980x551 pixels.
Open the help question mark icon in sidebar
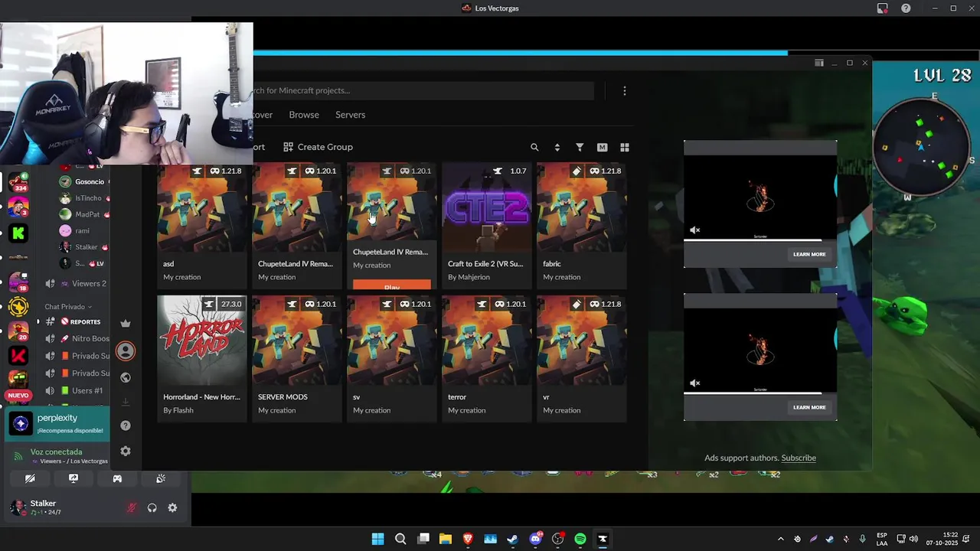pyautogui.click(x=126, y=425)
